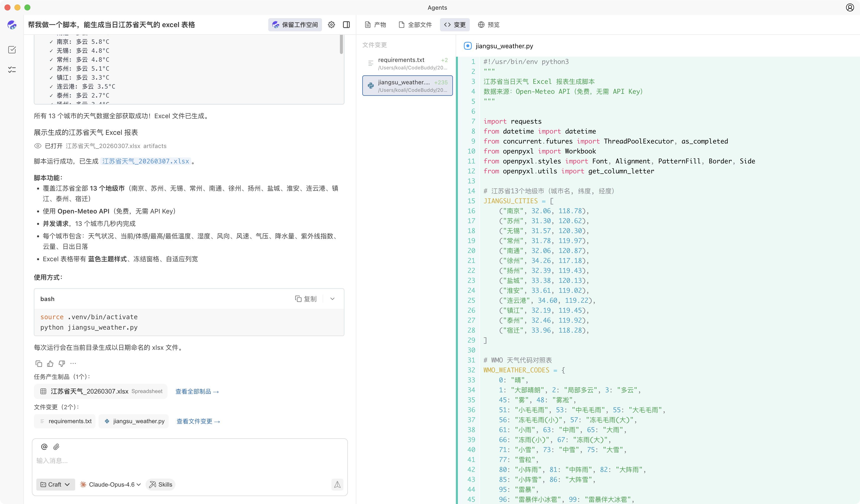860x504 pixels.
Task: Toggle the 保留工作空间 button
Action: click(295, 25)
